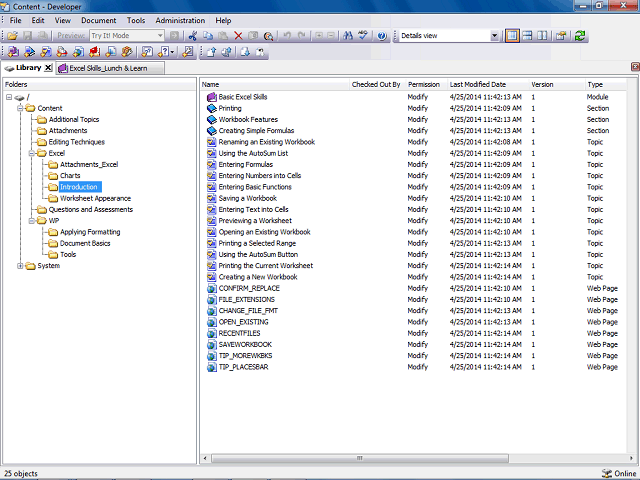Collapse the Excel folder
This screenshot has width=640, height=480.
(x=31, y=153)
